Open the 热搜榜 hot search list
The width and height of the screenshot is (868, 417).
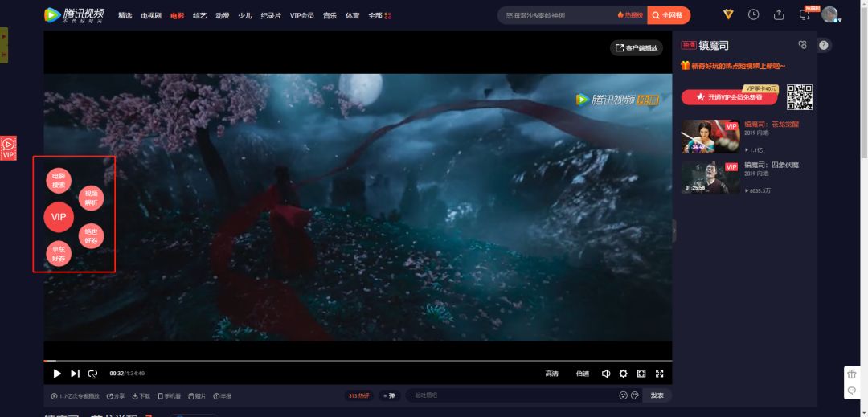click(x=630, y=15)
